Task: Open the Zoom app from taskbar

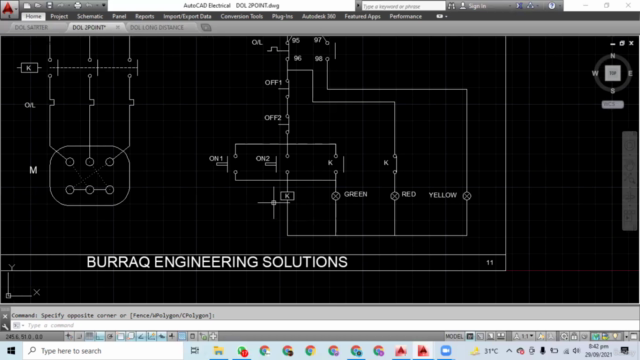Action: tap(446, 351)
